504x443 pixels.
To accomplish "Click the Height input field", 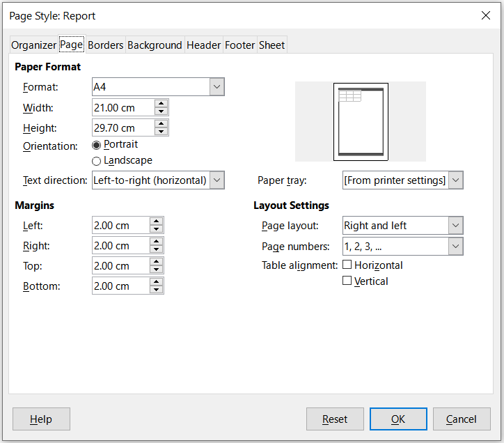I will click(x=123, y=127).
